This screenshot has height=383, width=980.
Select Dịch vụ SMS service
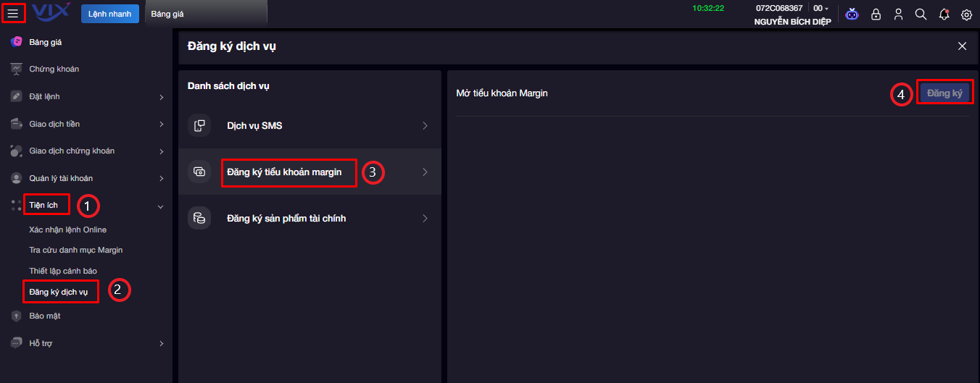[x=310, y=125]
